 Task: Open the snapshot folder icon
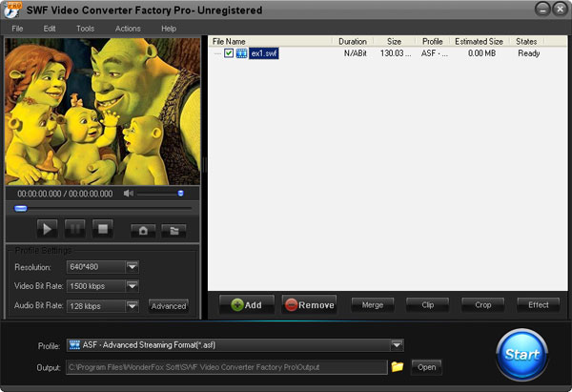click(174, 231)
